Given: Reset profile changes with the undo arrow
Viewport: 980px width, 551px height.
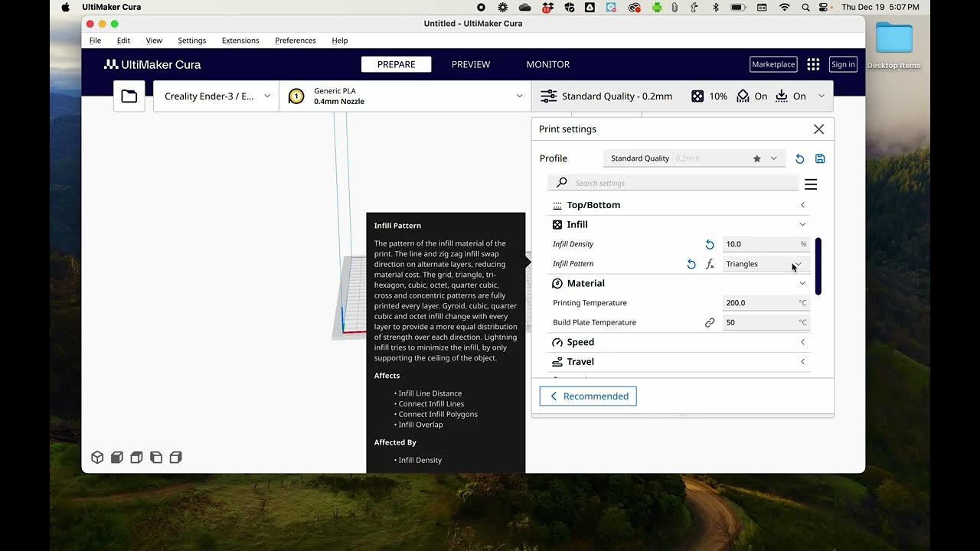Looking at the screenshot, I should pos(799,158).
